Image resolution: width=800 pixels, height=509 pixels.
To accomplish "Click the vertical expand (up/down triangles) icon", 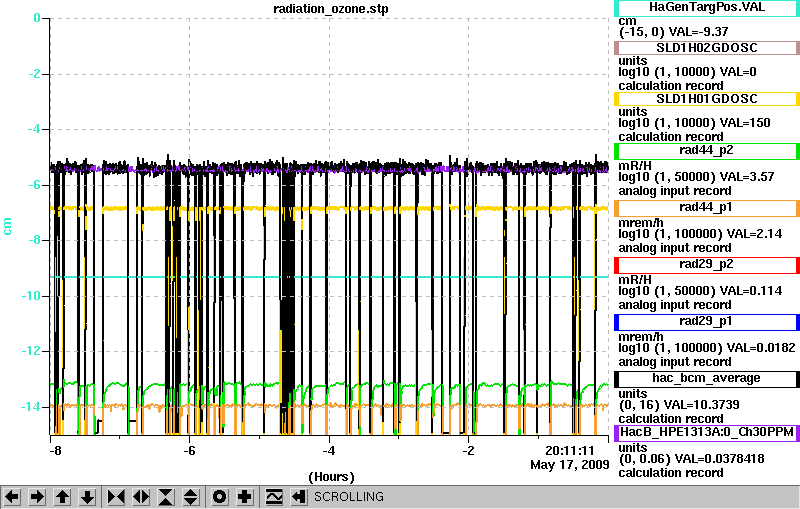I will click(x=191, y=496).
